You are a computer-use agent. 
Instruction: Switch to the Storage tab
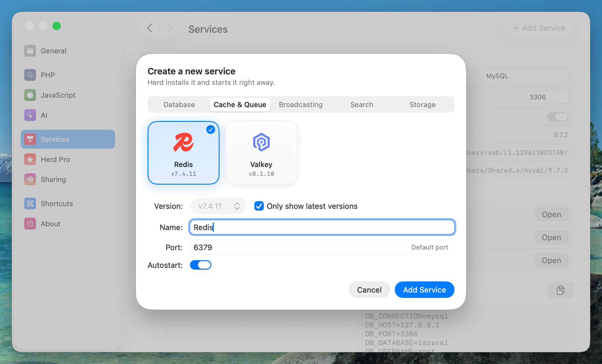tap(423, 104)
